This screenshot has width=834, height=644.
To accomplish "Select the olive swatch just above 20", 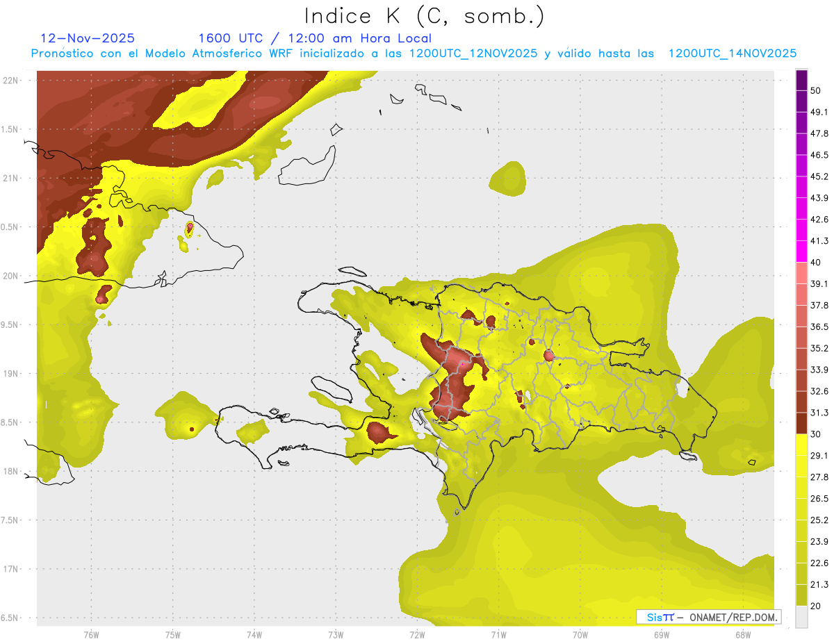I will click(x=801, y=595).
